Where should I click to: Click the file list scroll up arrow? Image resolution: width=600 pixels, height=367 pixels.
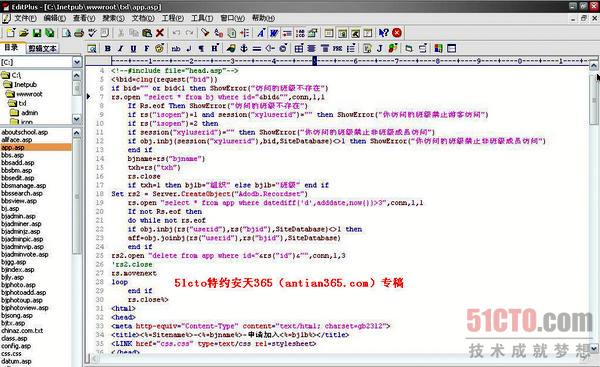(77, 133)
